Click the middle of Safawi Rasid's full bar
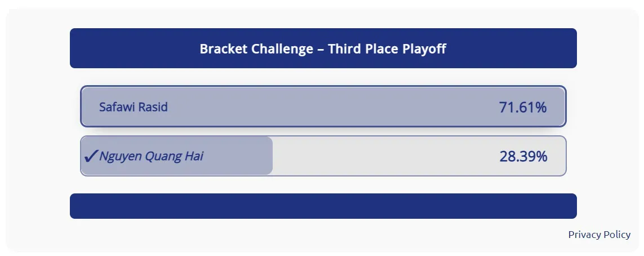 323,107
